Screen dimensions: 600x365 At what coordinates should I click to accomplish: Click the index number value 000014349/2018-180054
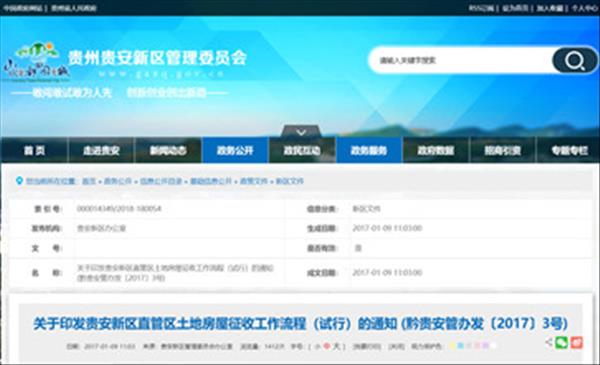point(119,209)
